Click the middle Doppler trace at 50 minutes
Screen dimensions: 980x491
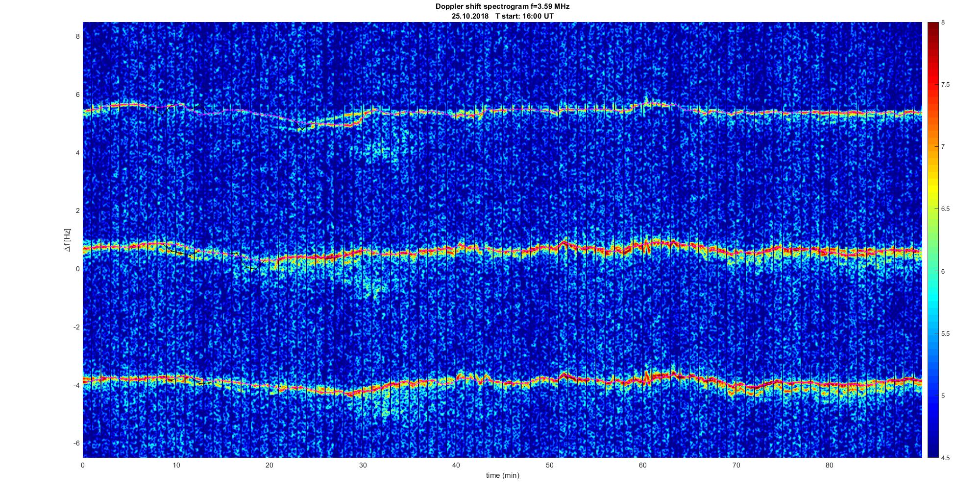pos(549,248)
